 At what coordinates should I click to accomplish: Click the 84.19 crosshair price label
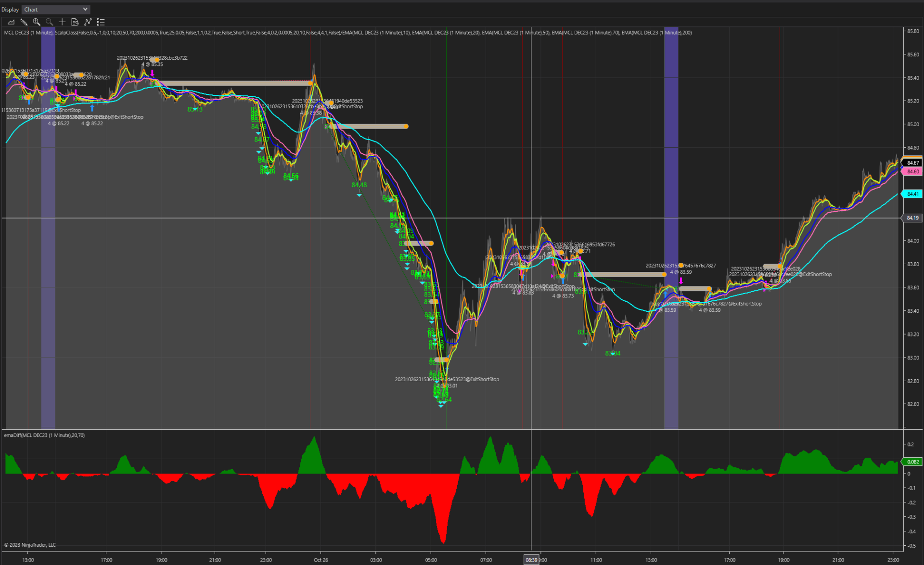coord(912,218)
